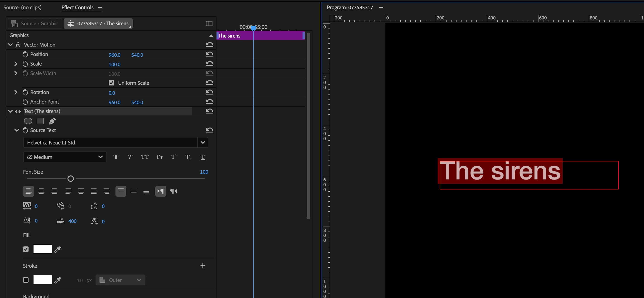Viewport: 644px width, 298px height.
Task: Toggle All Caps text style
Action: click(x=145, y=157)
